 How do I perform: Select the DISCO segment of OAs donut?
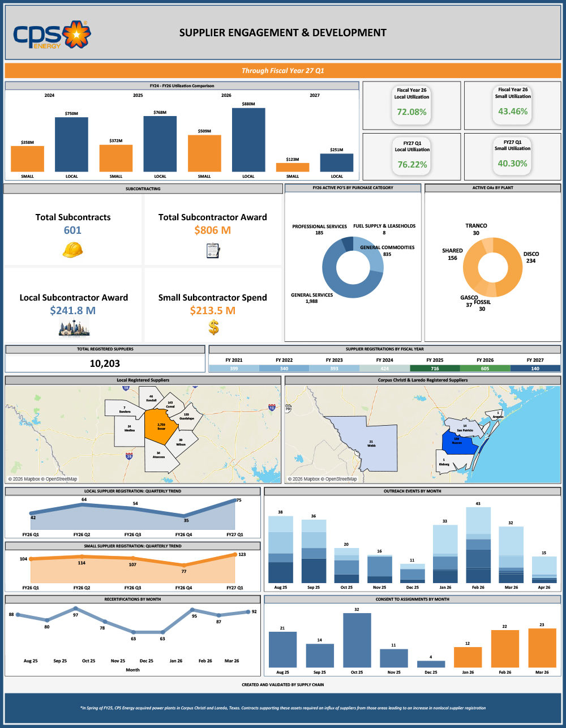coord(514,267)
